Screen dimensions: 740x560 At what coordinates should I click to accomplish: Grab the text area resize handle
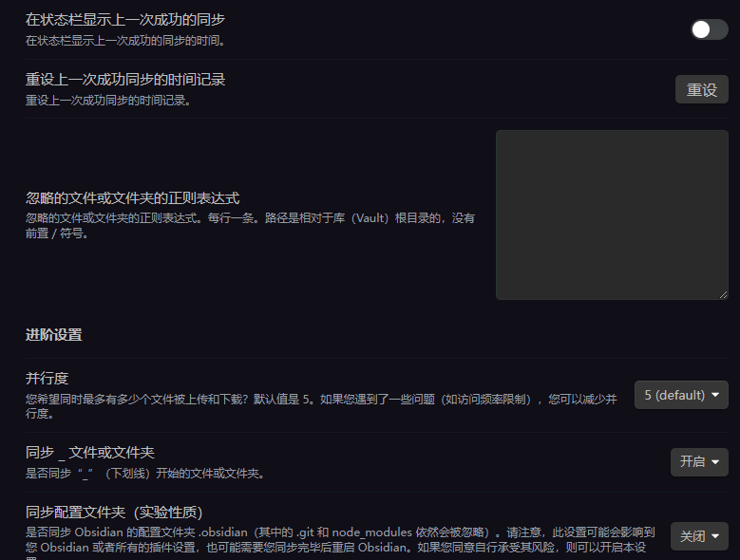coord(724,294)
